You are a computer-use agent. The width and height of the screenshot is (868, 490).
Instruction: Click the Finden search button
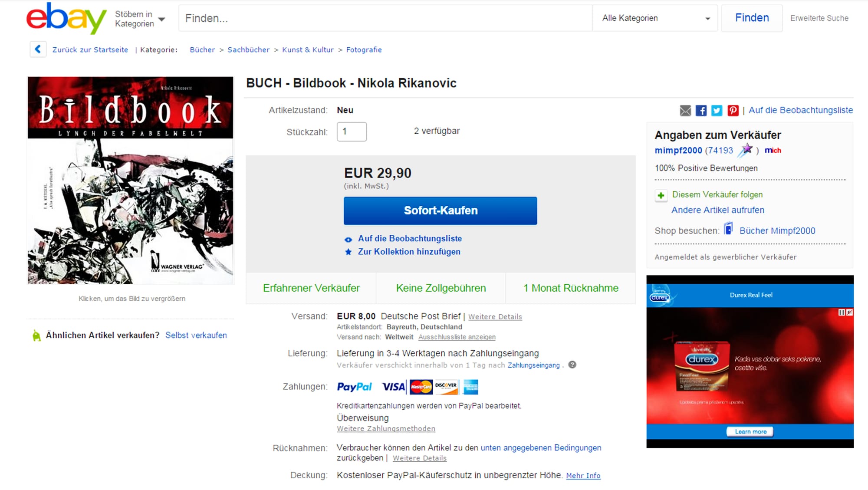click(752, 18)
